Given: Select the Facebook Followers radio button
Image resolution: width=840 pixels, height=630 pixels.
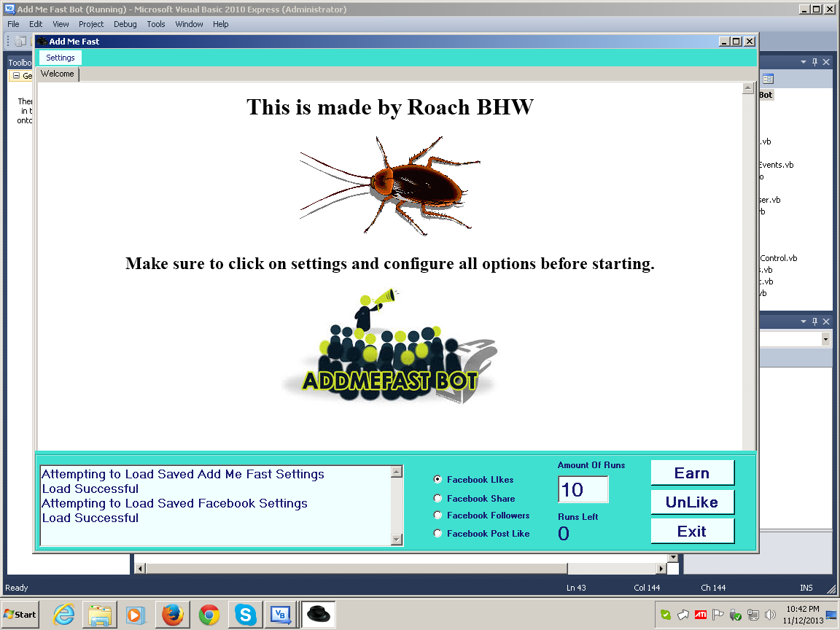Looking at the screenshot, I should point(437,516).
